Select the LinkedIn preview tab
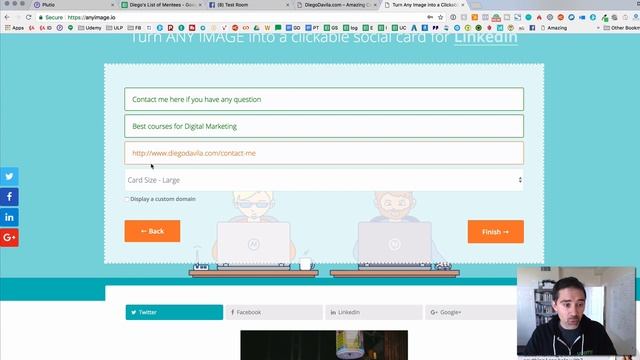The width and height of the screenshot is (640, 360). point(374,312)
